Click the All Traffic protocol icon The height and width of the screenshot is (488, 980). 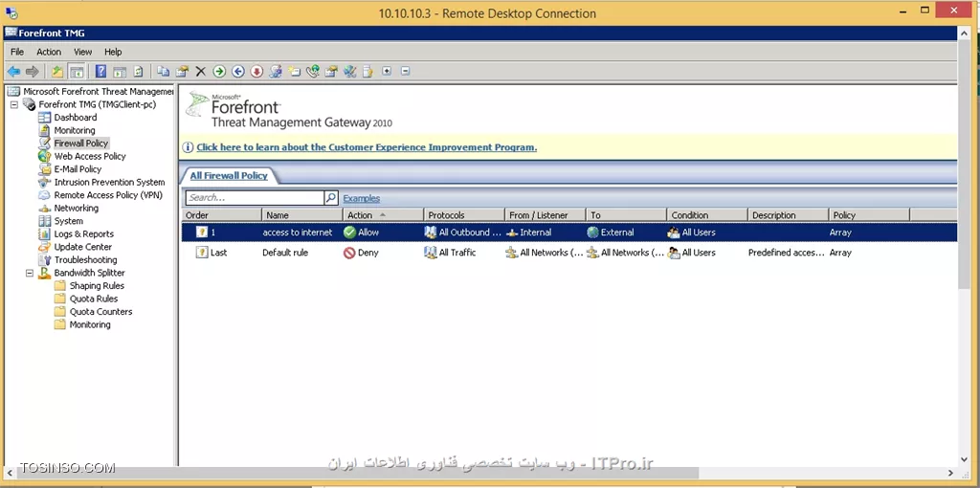point(430,253)
